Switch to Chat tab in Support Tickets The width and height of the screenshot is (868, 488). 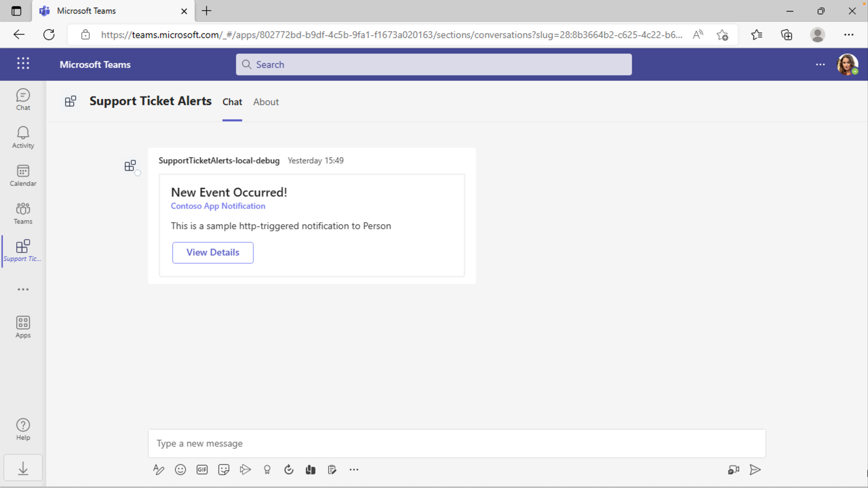[232, 101]
